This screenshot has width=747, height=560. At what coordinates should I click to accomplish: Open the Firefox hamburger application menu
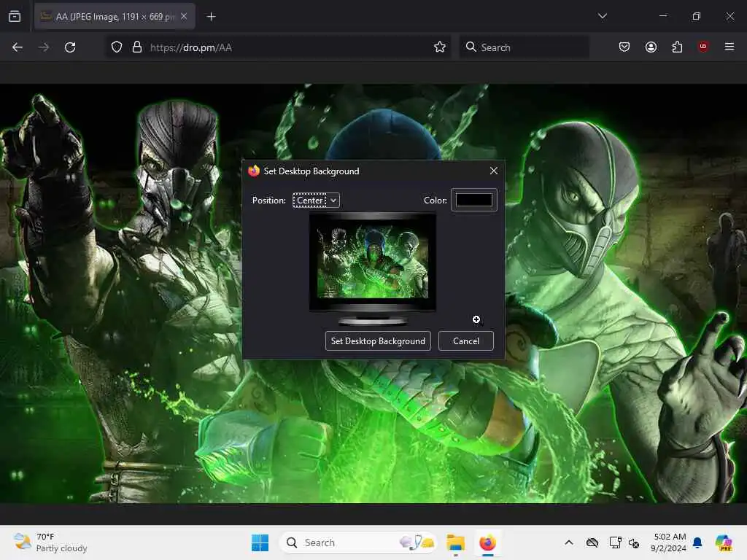click(729, 47)
